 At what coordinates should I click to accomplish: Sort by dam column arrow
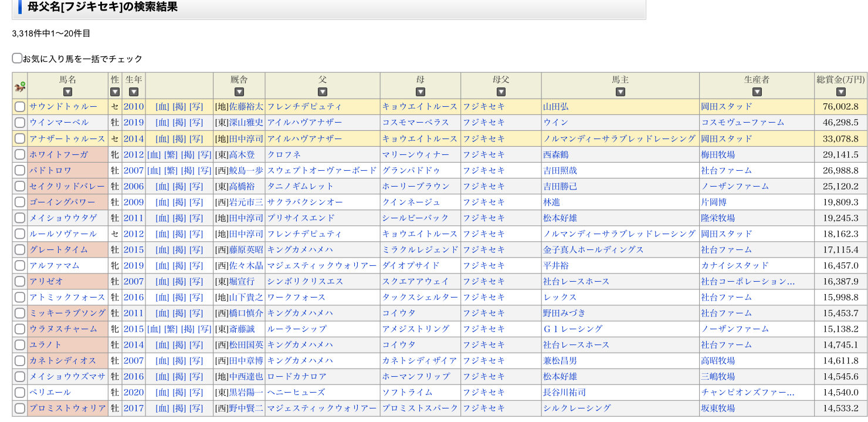421,92
